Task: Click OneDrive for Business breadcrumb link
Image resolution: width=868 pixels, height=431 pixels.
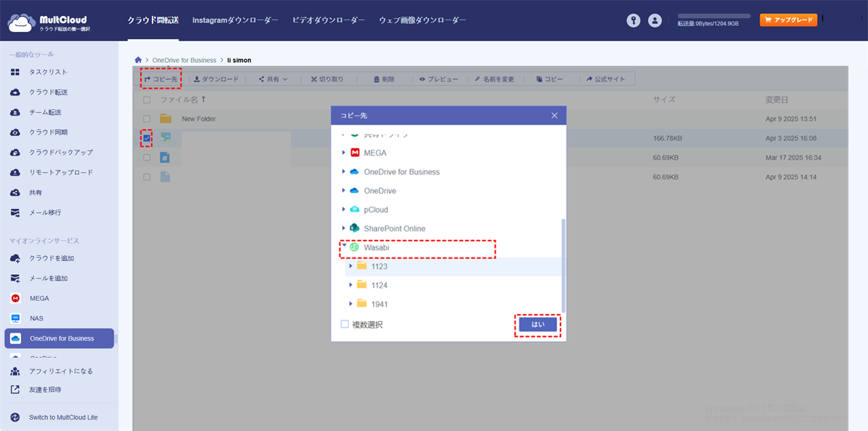Action: [x=184, y=60]
